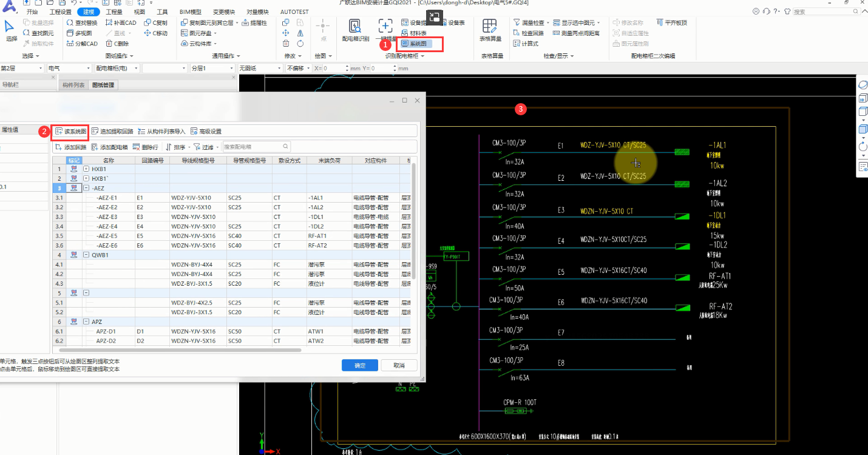Open 高级设置 in the dialog

(206, 131)
